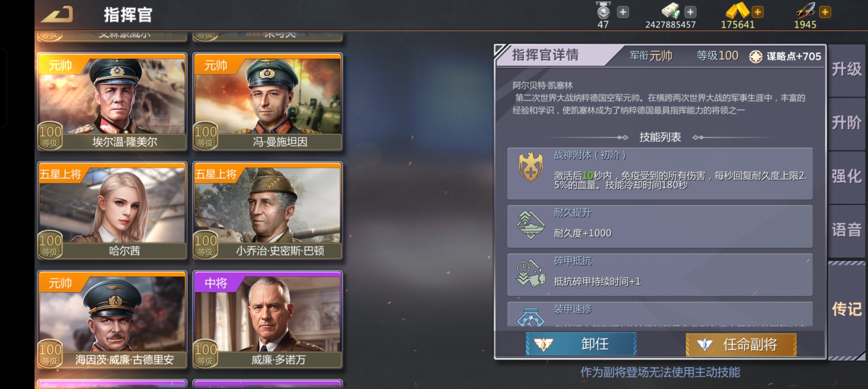Open the 升级 tab

[x=846, y=70]
